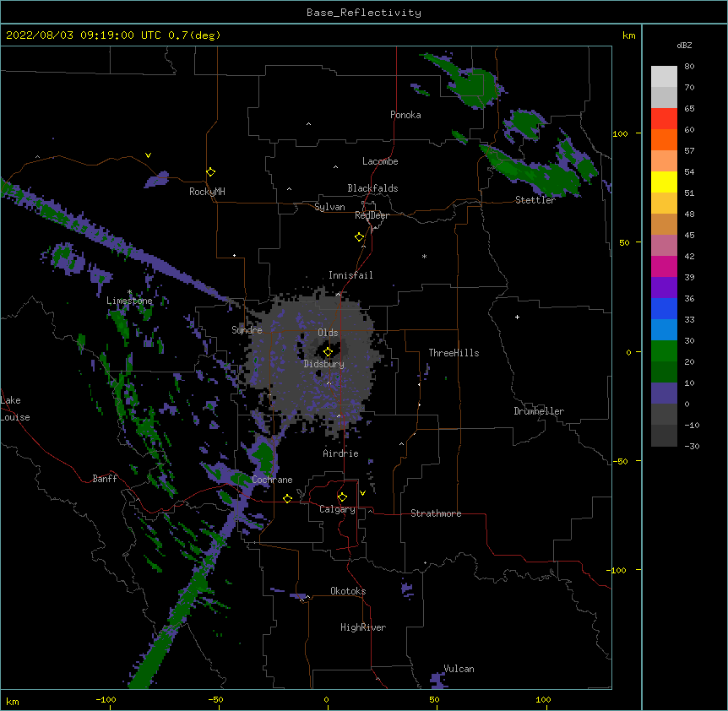Click the white plus marker north of Drumheller
The height and width of the screenshot is (711, 728).
click(517, 317)
